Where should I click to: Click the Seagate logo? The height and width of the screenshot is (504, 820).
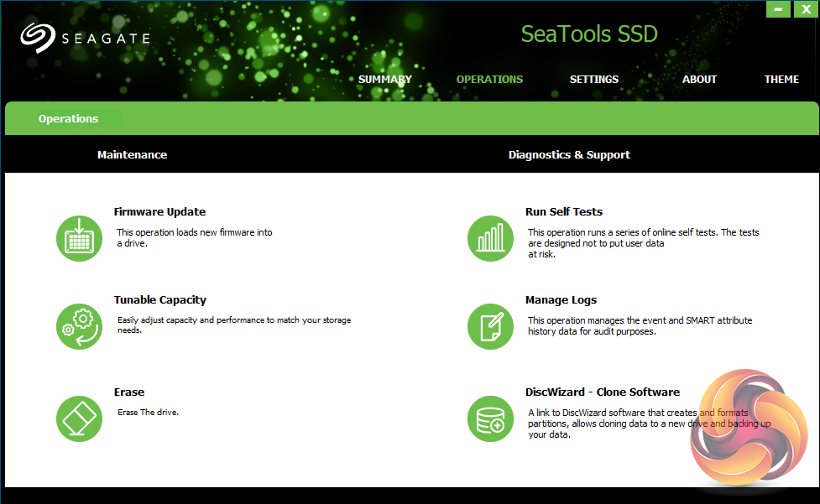(x=86, y=38)
